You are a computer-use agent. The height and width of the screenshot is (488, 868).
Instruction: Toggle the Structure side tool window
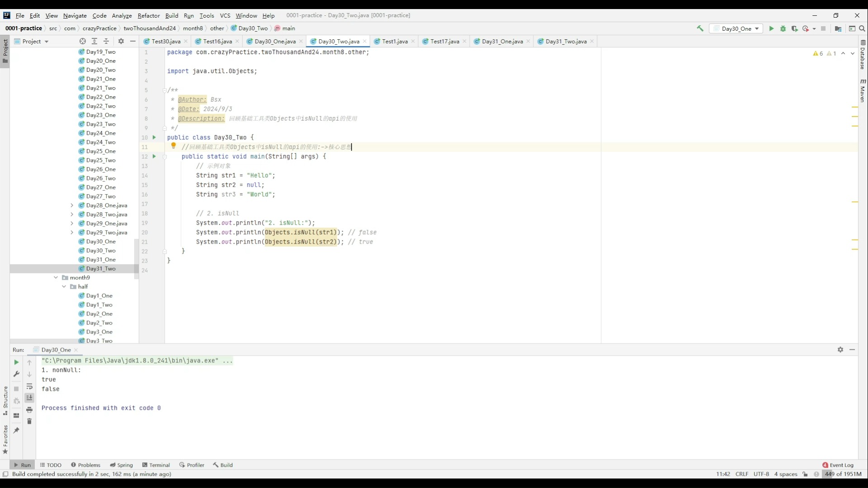tap(5, 401)
